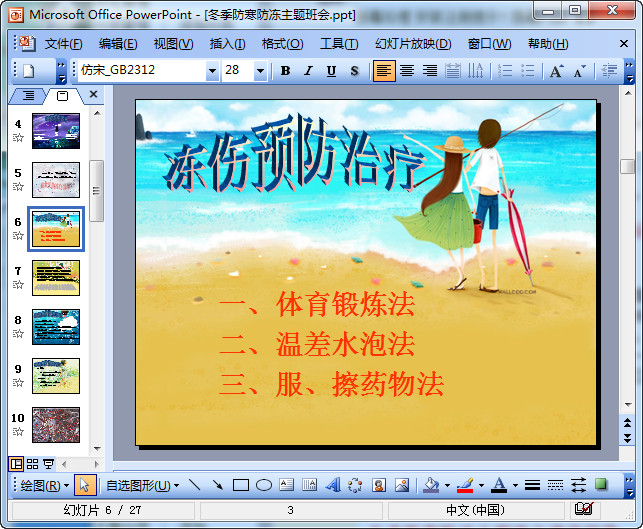643x529 pixels.
Task: Switch to Slide Sorter view
Action: pyautogui.click(x=32, y=464)
